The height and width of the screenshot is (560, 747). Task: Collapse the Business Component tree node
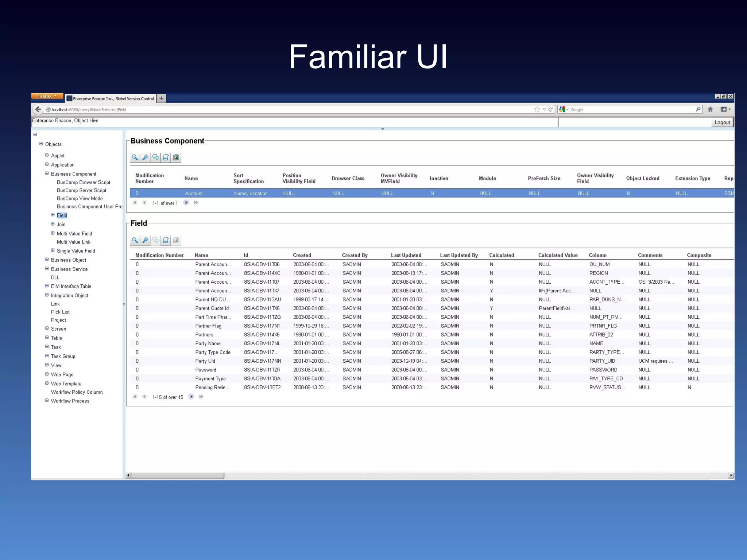pos(47,173)
